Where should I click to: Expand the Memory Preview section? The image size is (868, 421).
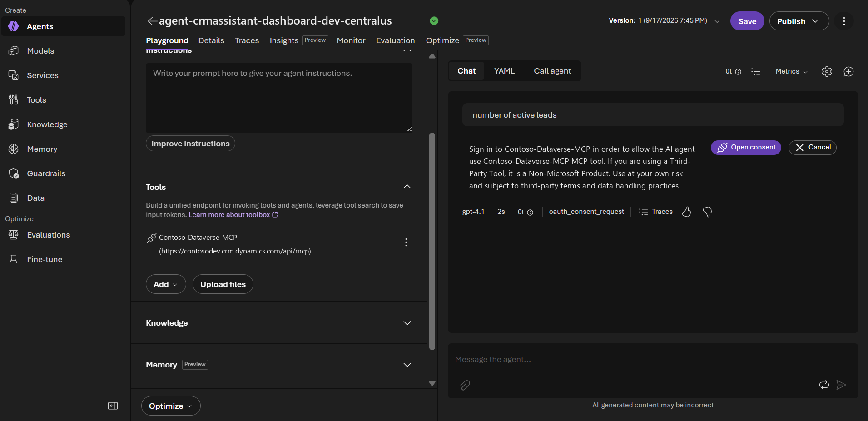point(407,365)
